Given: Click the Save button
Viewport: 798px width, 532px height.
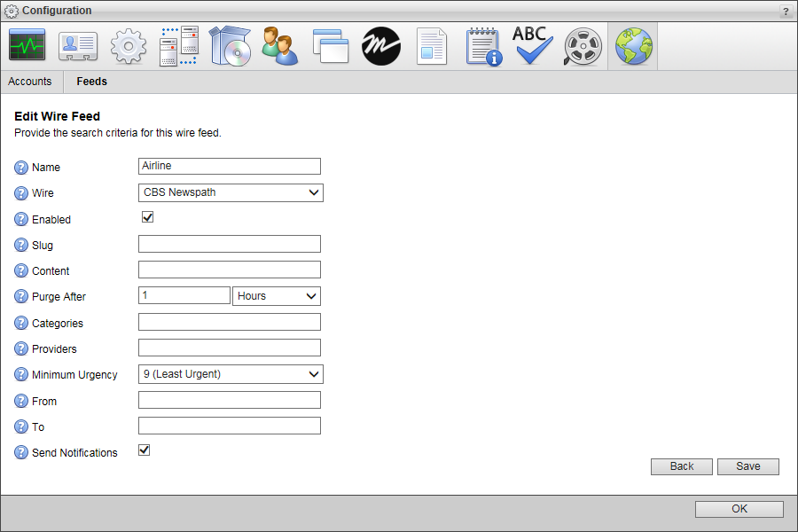Looking at the screenshot, I should point(748,466).
